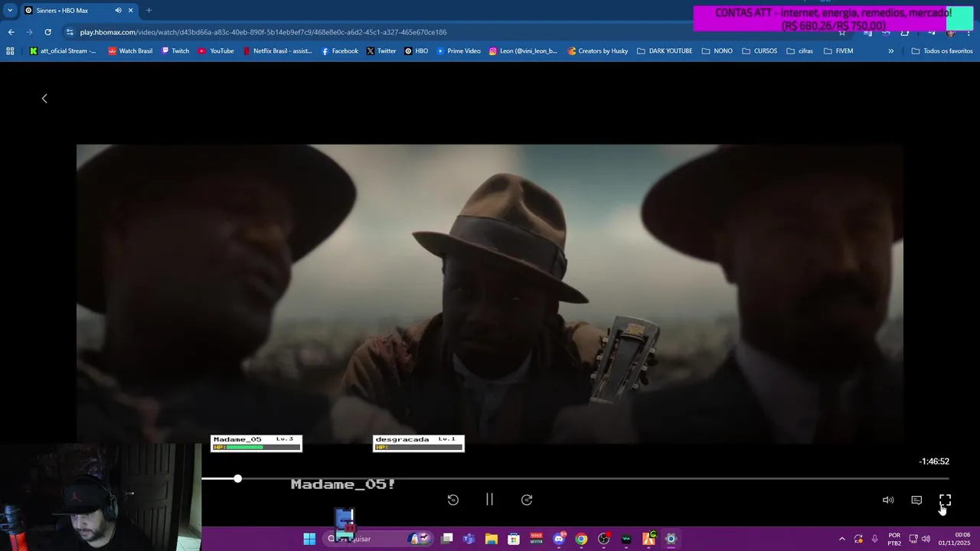Show more hidden bookmarks chevron

point(890,51)
